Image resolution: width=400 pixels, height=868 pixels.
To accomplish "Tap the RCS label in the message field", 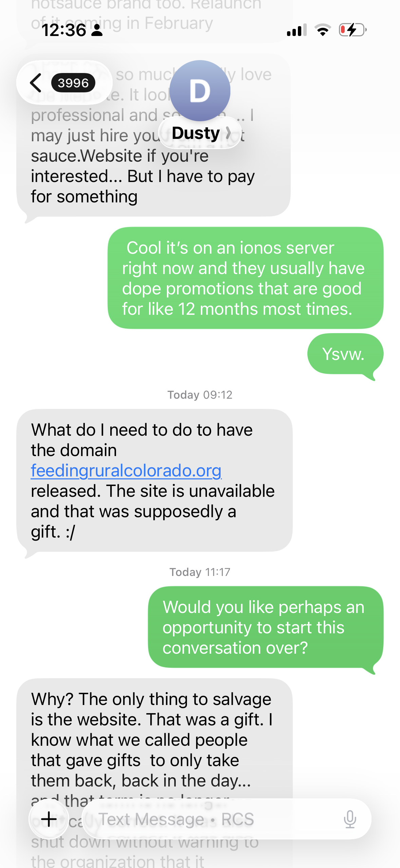I will point(237,819).
